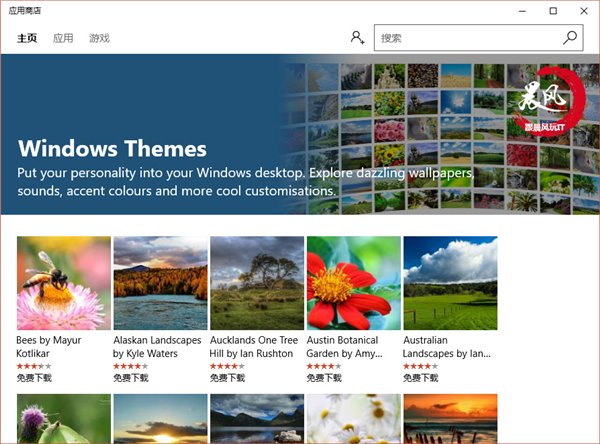Focus the 搜索 search box
The height and width of the screenshot is (444, 600).
tap(478, 38)
